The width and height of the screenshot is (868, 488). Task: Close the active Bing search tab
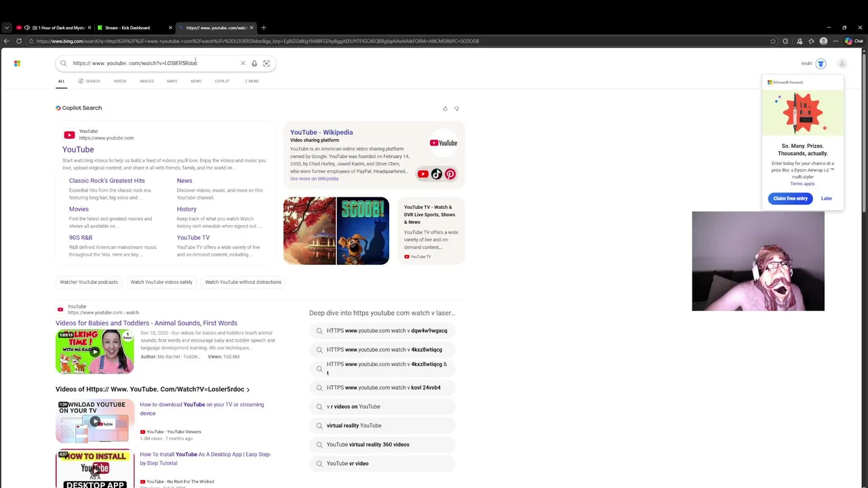coord(252,28)
